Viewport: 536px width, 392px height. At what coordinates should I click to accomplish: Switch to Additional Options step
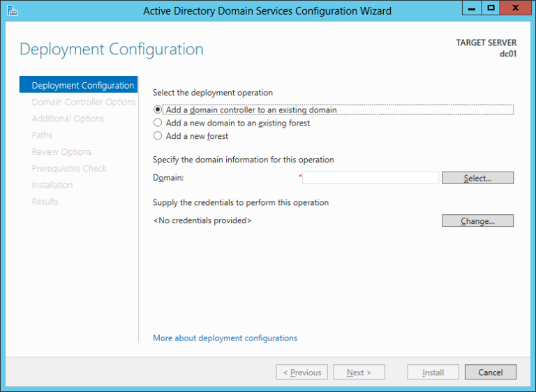tap(68, 119)
